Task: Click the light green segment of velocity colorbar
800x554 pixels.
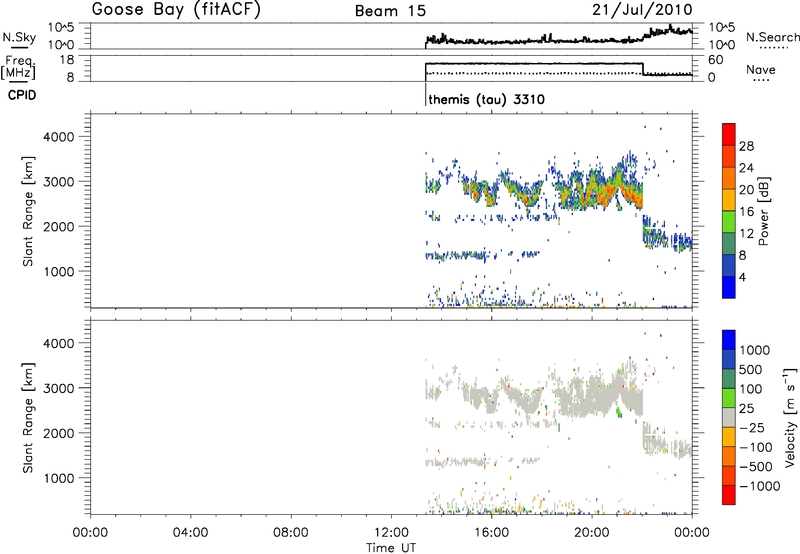Action: [729, 398]
